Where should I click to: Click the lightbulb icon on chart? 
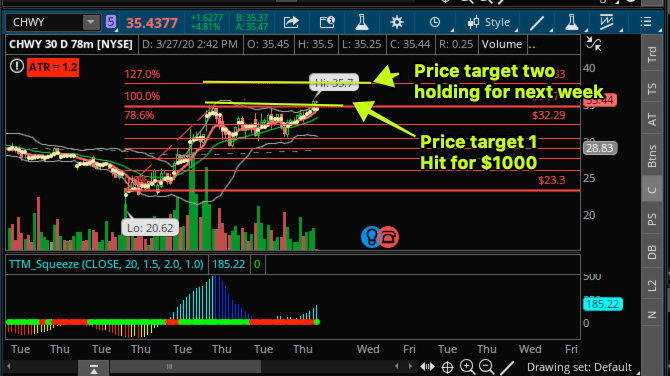coord(371,237)
